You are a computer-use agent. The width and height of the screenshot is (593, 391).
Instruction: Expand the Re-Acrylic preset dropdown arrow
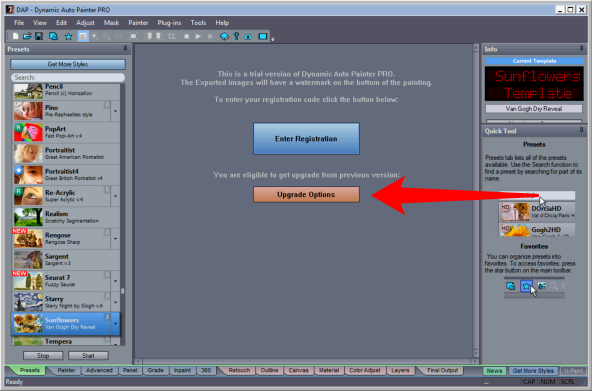click(115, 196)
